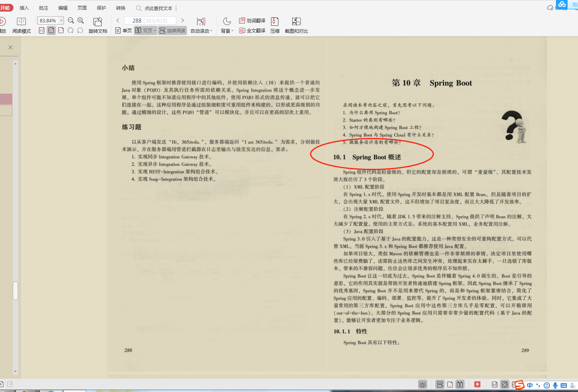Click the side panel vertical scrollbar thumb
578x392 pixels.
15,291
